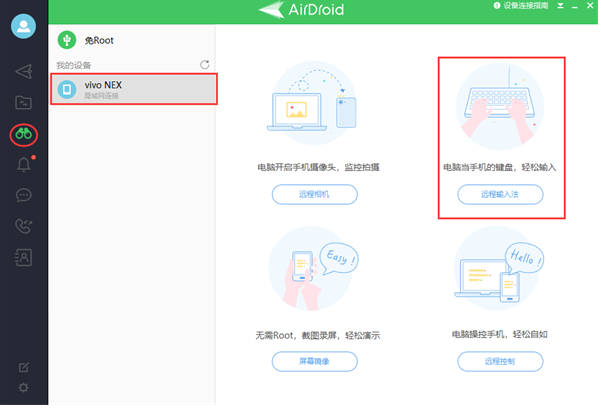
Task: Click the 我的设备 heading
Action: click(x=74, y=65)
